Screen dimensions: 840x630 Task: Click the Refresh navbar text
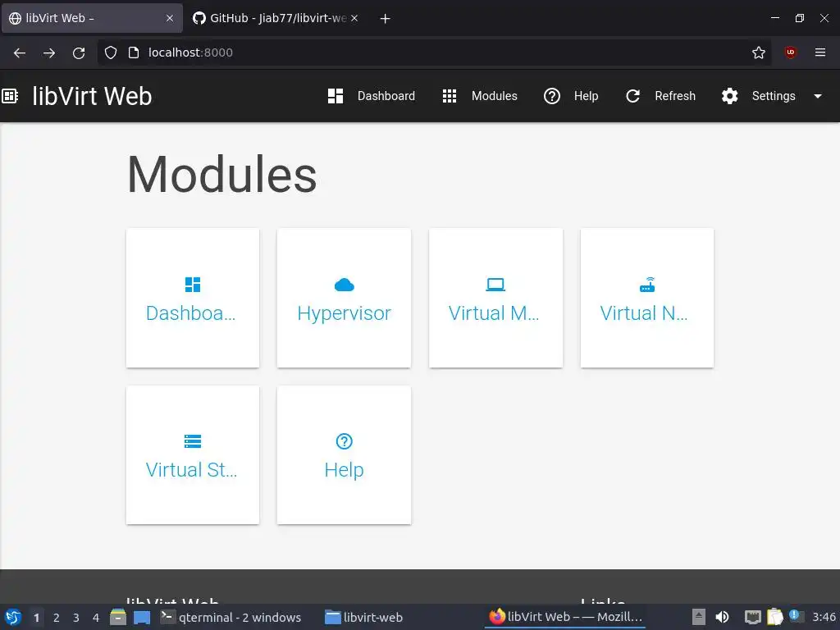675,96
